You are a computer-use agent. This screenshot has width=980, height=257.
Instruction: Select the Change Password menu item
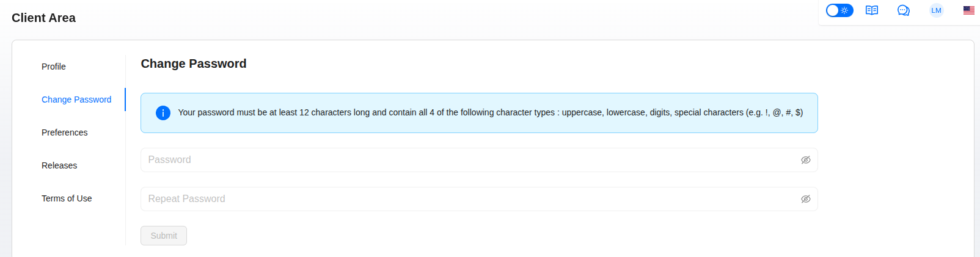click(x=76, y=100)
